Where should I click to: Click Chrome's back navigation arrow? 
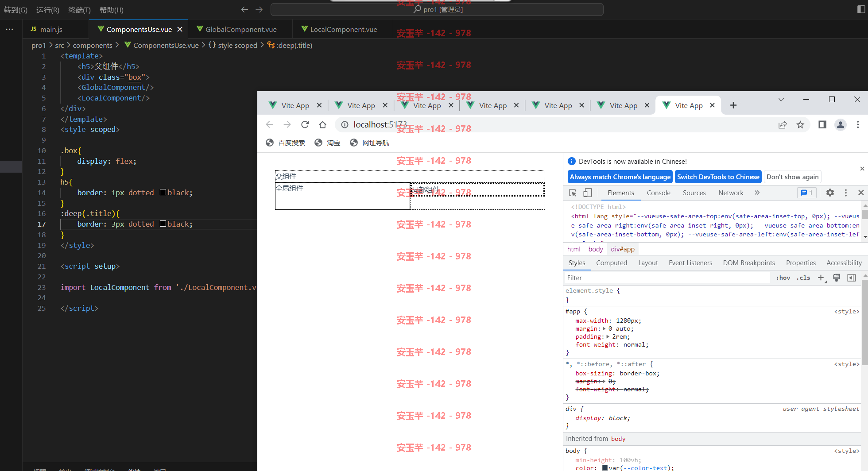coord(269,125)
